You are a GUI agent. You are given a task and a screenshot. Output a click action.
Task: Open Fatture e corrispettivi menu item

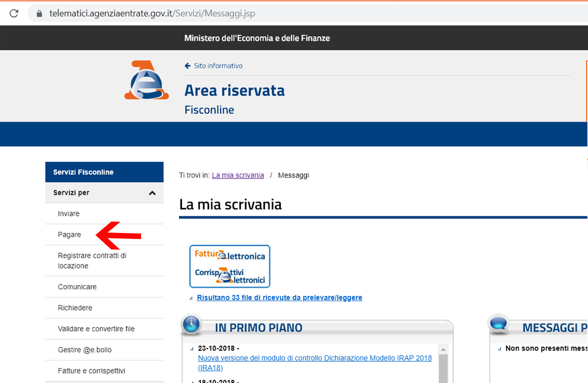(104, 371)
